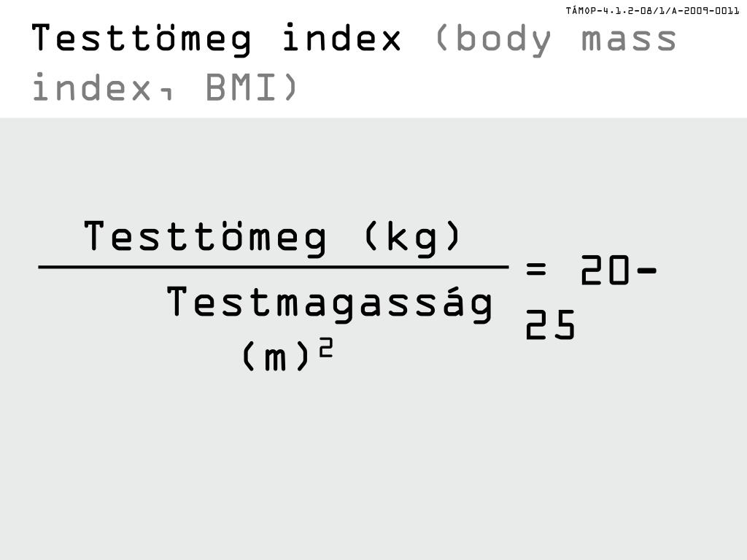747x560 pixels.
Task: Select the 'BMI)' abbreviation in the heading
Action: pos(252,87)
